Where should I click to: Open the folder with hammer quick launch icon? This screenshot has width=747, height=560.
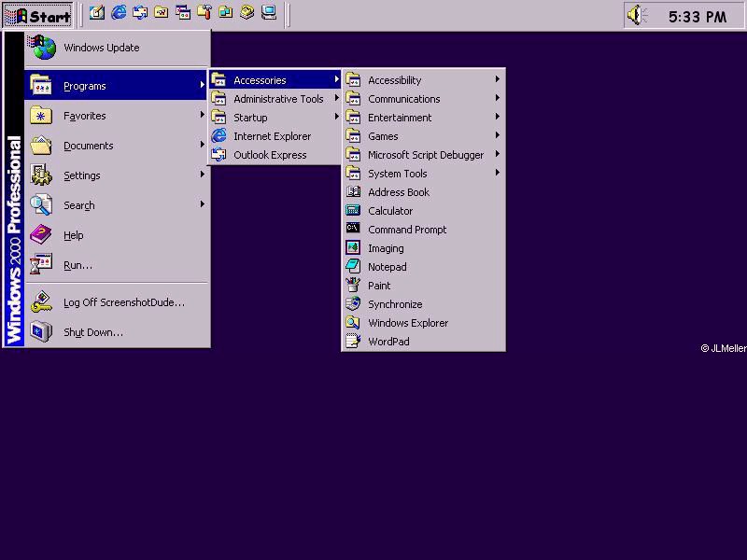(204, 13)
